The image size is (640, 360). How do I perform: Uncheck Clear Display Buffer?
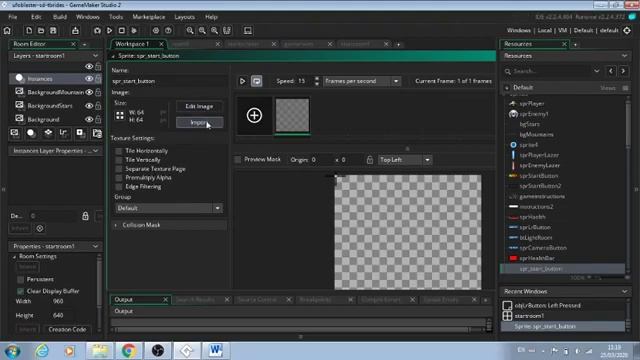(20, 291)
